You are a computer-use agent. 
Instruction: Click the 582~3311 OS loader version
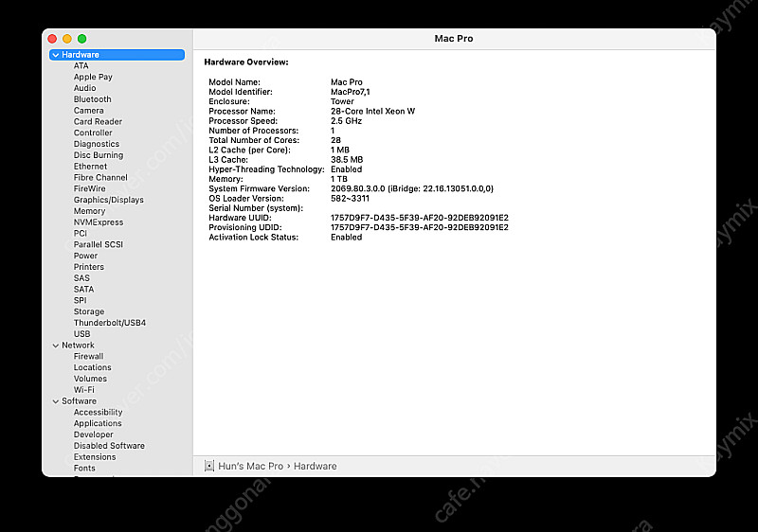pos(350,199)
